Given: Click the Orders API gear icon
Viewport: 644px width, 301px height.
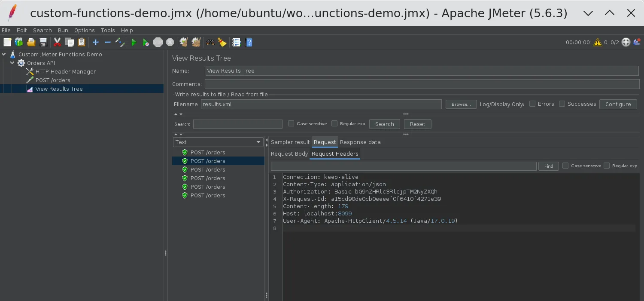Looking at the screenshot, I should [21, 63].
